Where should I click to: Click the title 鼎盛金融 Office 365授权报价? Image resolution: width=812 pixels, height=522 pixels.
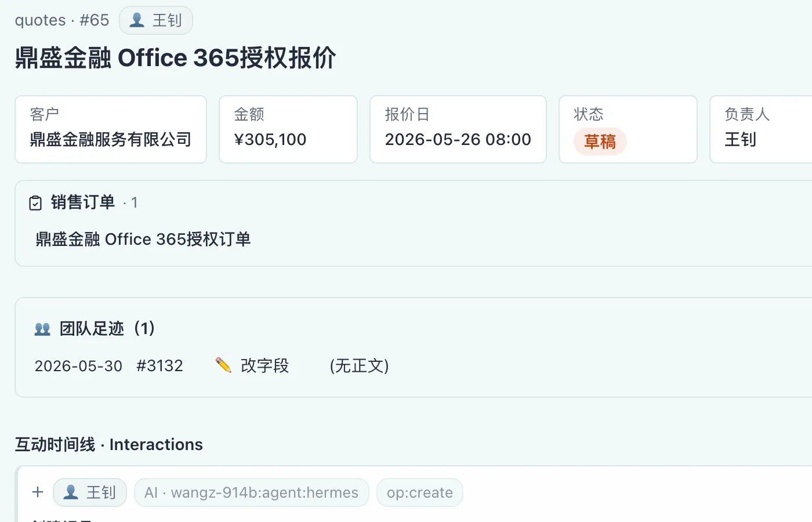tap(175, 58)
